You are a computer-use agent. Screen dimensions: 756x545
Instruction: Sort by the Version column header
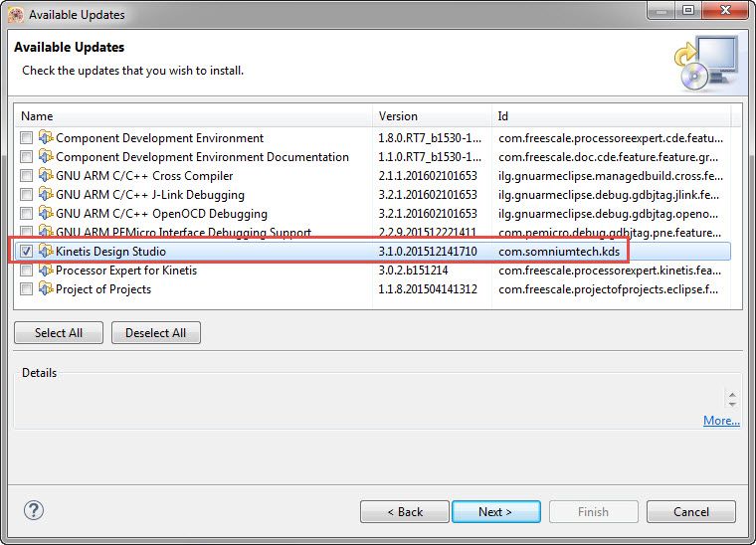[432, 116]
